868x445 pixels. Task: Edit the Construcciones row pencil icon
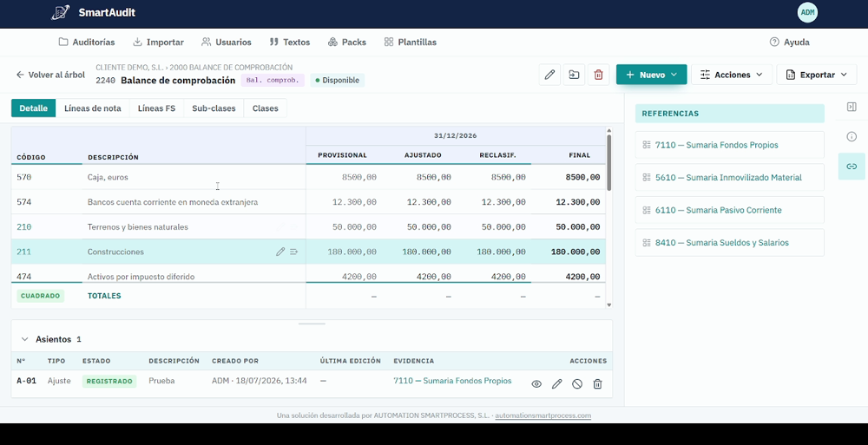[x=280, y=252]
